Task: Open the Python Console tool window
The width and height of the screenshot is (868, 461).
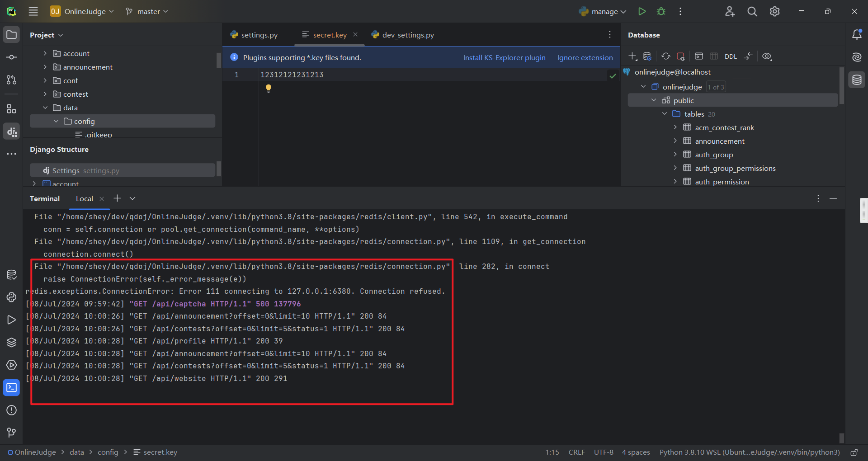Action: pos(11,297)
